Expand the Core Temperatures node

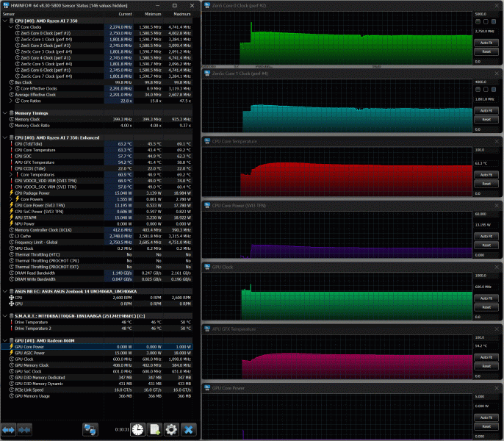tap(11, 175)
